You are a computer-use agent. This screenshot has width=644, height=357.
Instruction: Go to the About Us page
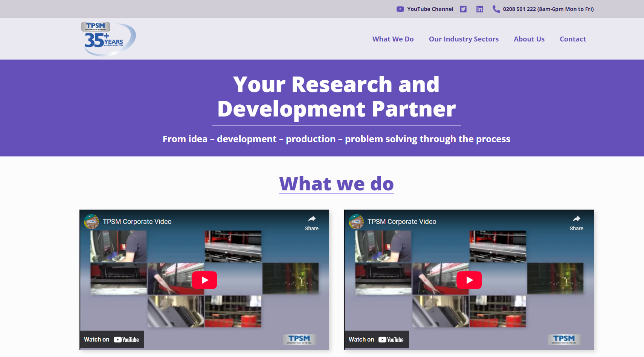pyautogui.click(x=529, y=39)
